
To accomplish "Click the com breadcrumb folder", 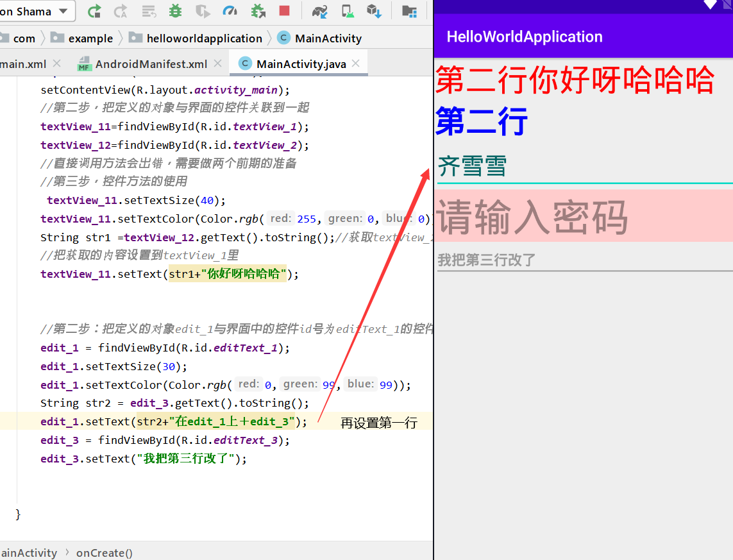I will (x=19, y=38).
